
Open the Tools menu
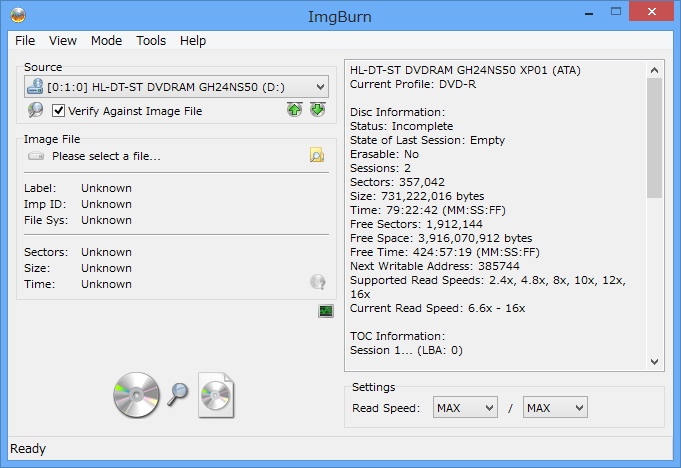[x=151, y=40]
